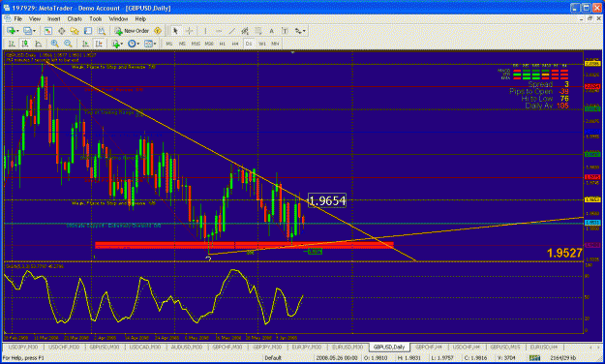Image resolution: width=605 pixels, height=364 pixels.
Task: Select the Text Label tool marked T
Action: click(285, 31)
